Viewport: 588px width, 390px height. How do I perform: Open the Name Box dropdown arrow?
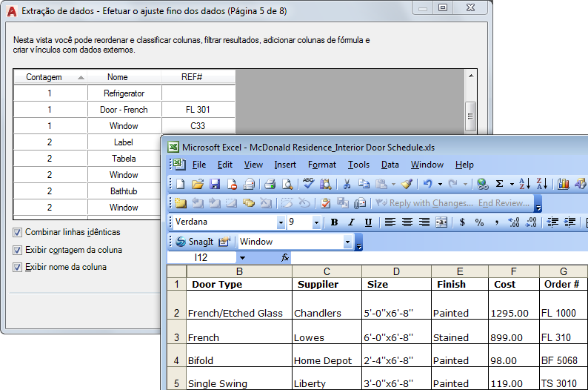[242, 257]
